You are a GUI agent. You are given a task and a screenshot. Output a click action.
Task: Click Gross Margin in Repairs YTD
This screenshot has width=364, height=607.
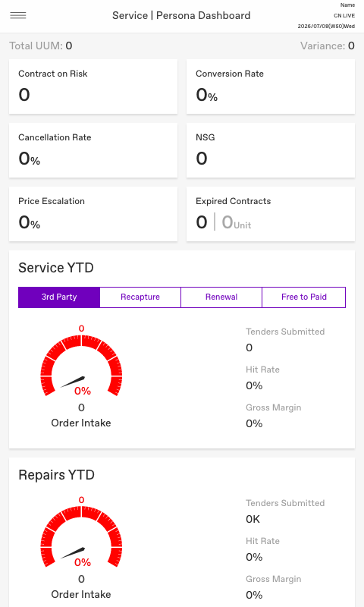[x=274, y=579]
